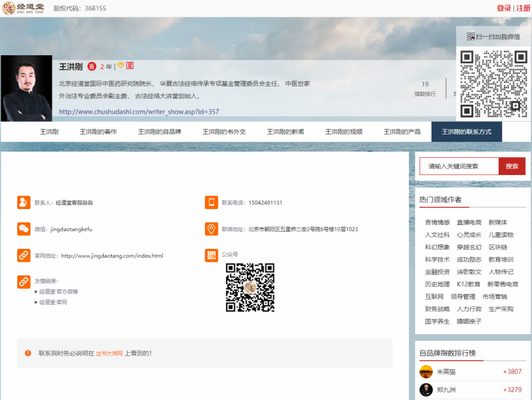Click the orange WeChat chat icon
Screen dimensions: 532x400
coord(24,229)
